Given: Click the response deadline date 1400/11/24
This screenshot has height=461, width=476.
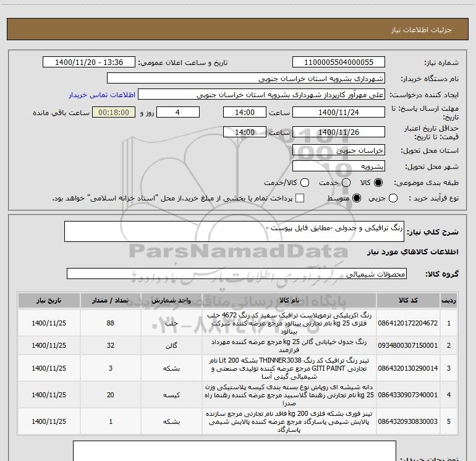Looking at the screenshot, I should point(339,112).
